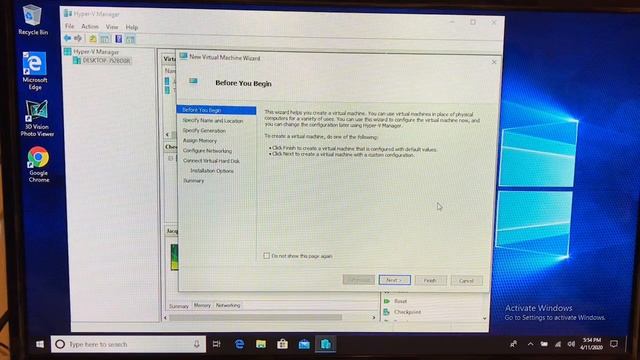
Task: Toggle Show/Hide Console Tree toolbar icon
Action: [x=104, y=39]
